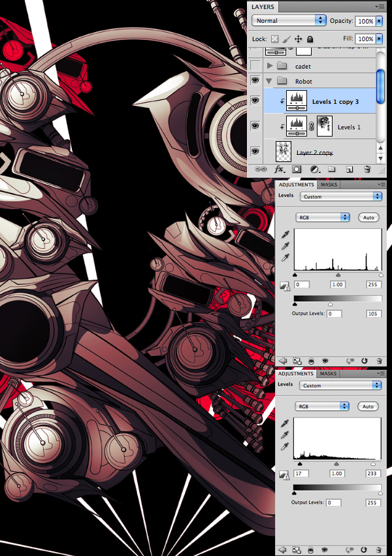Click the link layers icon in Layers panel
The width and height of the screenshot is (392, 556).
(x=260, y=169)
